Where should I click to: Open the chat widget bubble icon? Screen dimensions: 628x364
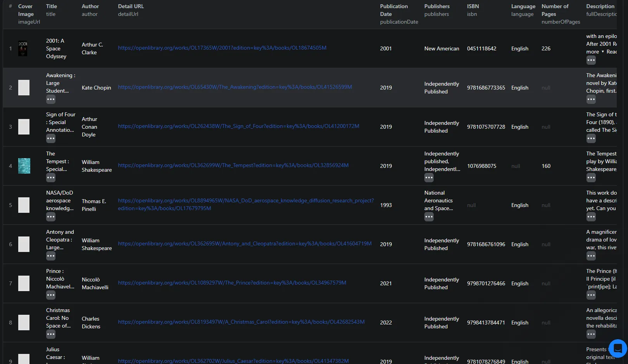pyautogui.click(x=618, y=348)
